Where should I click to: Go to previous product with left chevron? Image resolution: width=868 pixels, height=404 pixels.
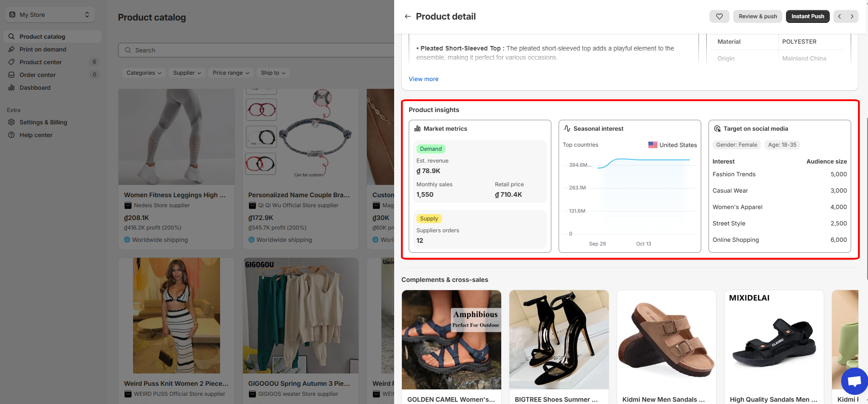(839, 16)
